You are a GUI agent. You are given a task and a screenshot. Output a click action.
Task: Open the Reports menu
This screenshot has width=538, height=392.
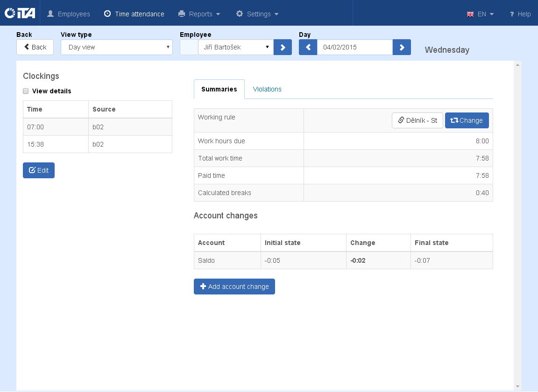(x=199, y=14)
